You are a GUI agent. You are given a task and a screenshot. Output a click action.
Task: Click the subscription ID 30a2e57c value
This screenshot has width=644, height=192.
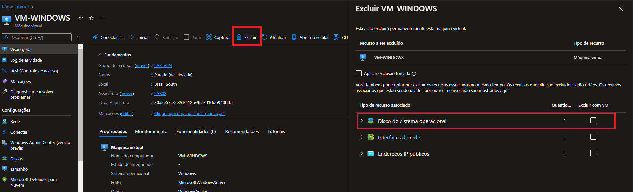(194, 103)
